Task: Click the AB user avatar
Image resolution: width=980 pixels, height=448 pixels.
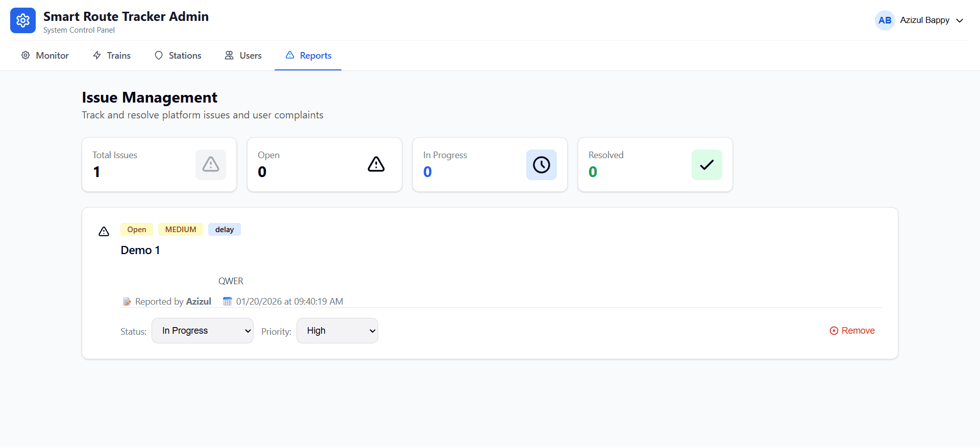Action: 885,20
